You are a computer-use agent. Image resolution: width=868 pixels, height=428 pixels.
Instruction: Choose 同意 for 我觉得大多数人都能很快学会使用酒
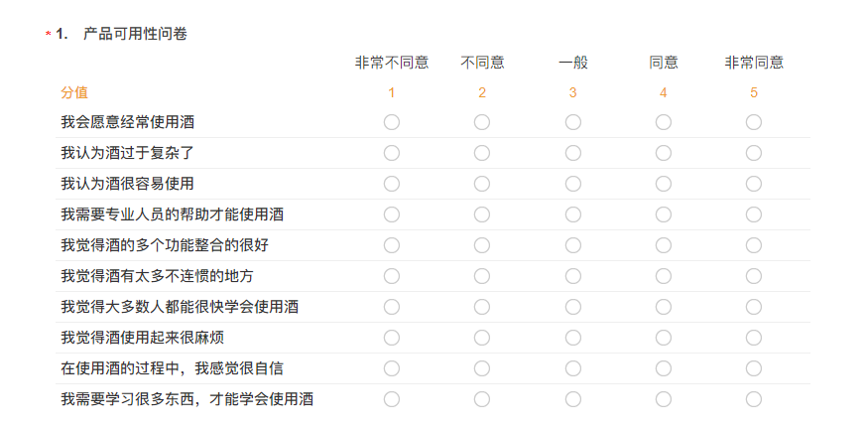(664, 307)
